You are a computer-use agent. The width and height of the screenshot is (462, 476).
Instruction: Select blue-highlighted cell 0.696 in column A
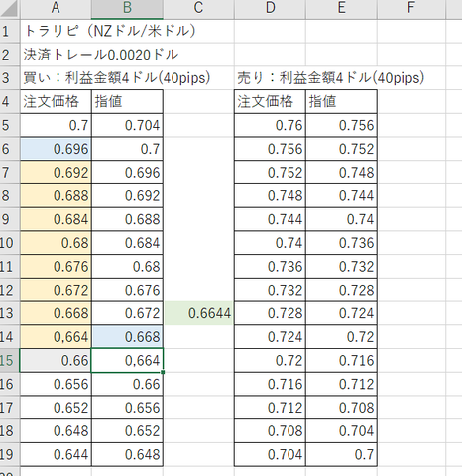click(56, 149)
